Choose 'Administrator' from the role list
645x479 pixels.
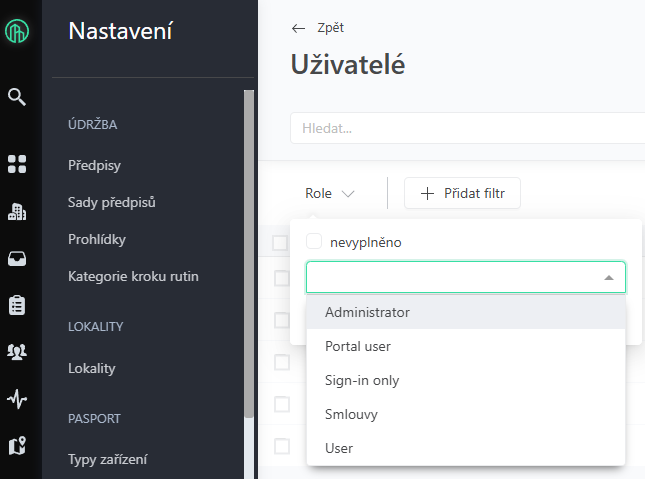pyautogui.click(x=367, y=312)
